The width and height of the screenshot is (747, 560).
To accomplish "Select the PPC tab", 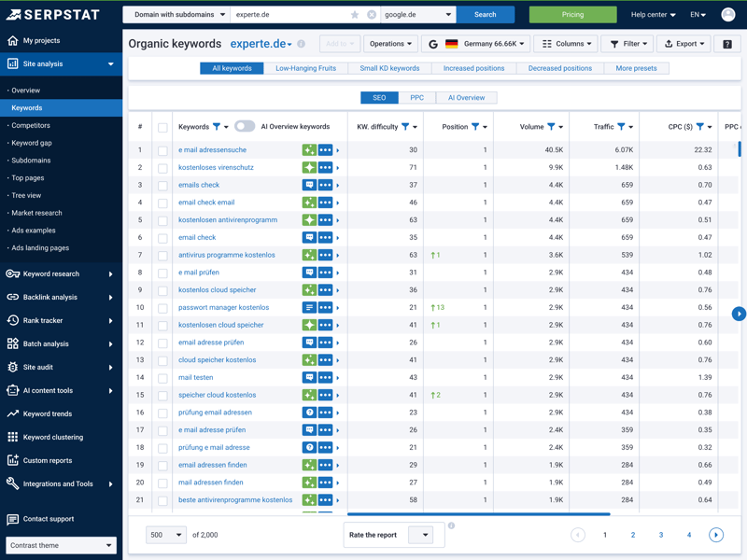I will tap(416, 97).
